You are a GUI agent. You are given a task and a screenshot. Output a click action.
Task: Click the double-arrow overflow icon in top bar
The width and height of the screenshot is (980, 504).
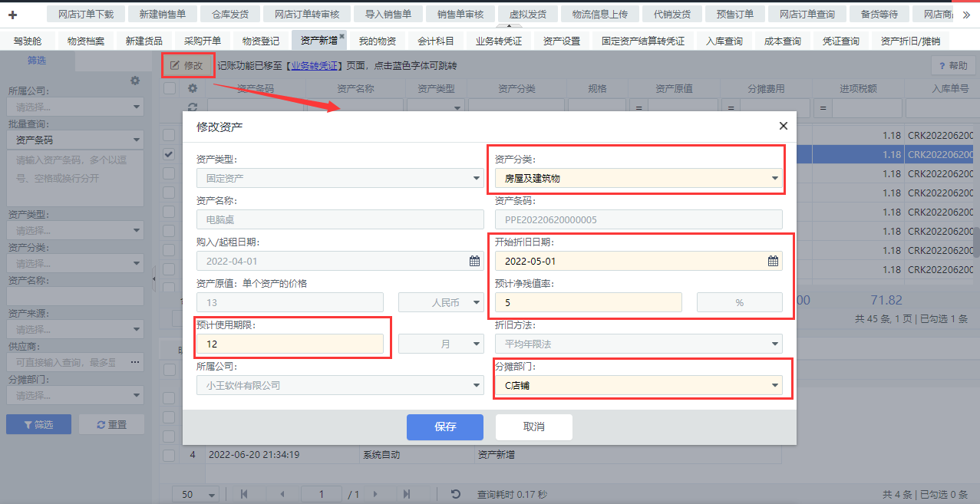[x=965, y=15]
